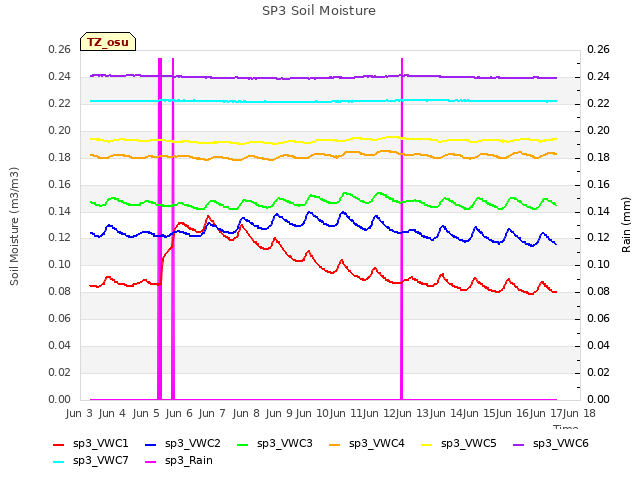Image resolution: width=640 pixels, height=480 pixels.
Task: Toggle the sp3_VWC4 legend entry
Action: [x=367, y=443]
